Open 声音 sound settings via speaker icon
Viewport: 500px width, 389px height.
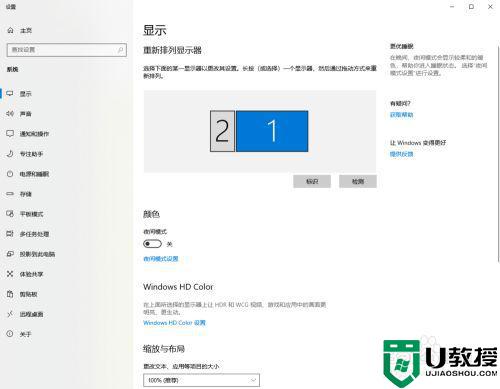[x=10, y=114]
